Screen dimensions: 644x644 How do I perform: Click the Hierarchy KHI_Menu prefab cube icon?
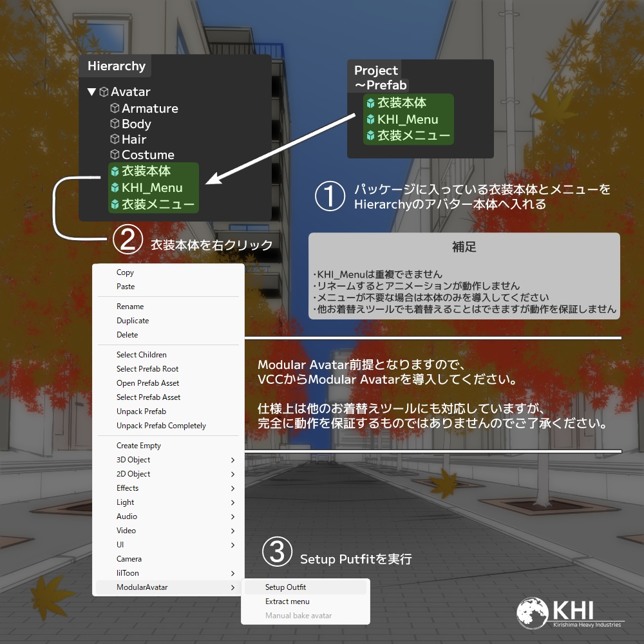coord(115,187)
